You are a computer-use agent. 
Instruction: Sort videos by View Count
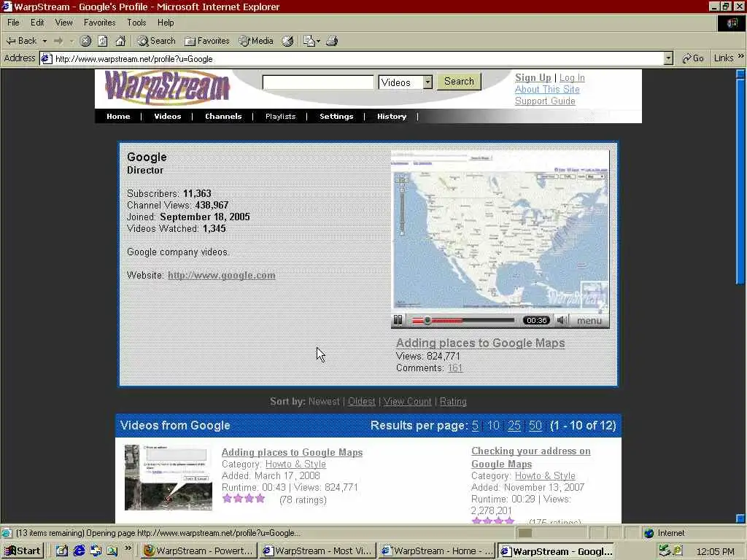(407, 402)
